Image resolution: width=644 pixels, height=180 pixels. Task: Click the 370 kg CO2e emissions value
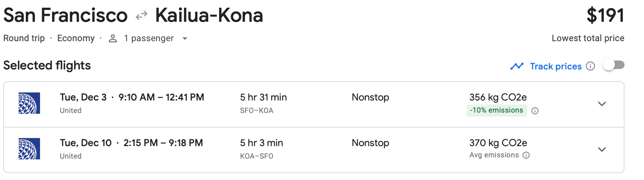(498, 143)
